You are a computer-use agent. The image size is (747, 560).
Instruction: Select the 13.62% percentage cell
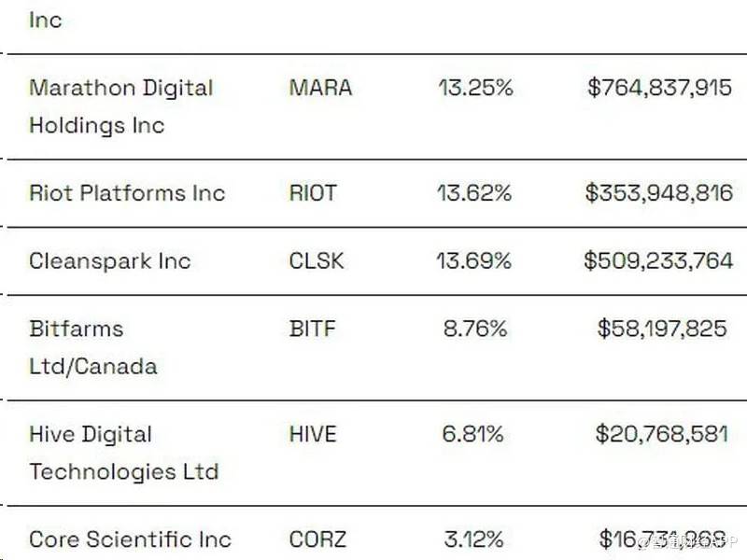click(x=473, y=193)
